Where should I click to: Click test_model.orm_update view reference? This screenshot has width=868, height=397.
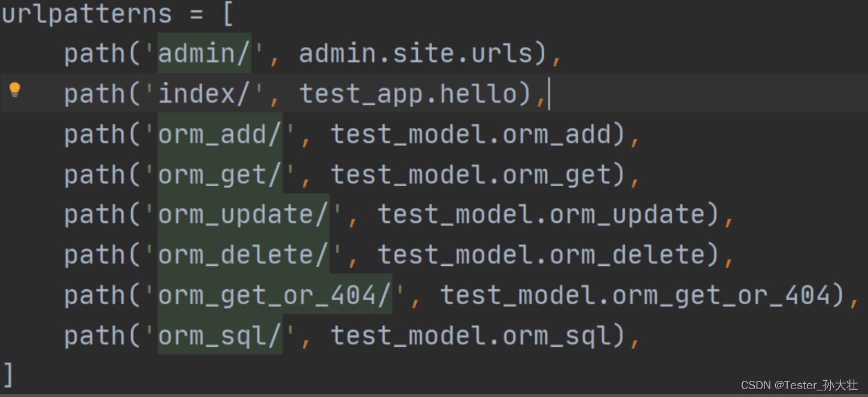point(542,215)
